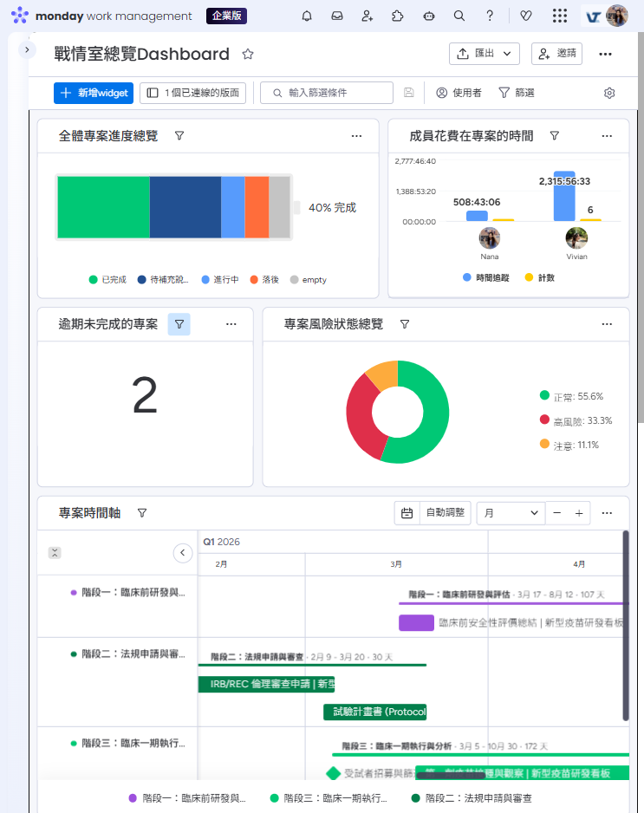Click the monday work management logo

(101, 16)
